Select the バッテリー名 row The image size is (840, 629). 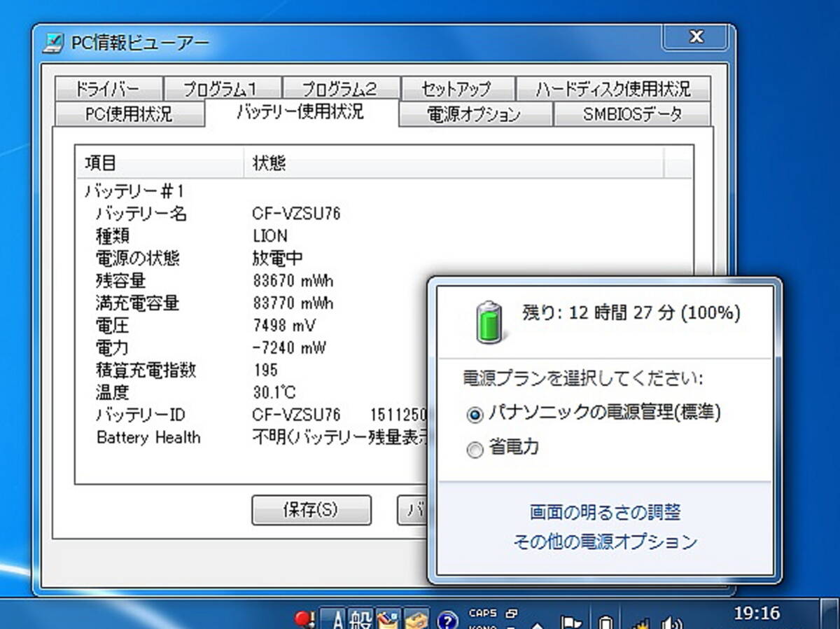coord(141,214)
